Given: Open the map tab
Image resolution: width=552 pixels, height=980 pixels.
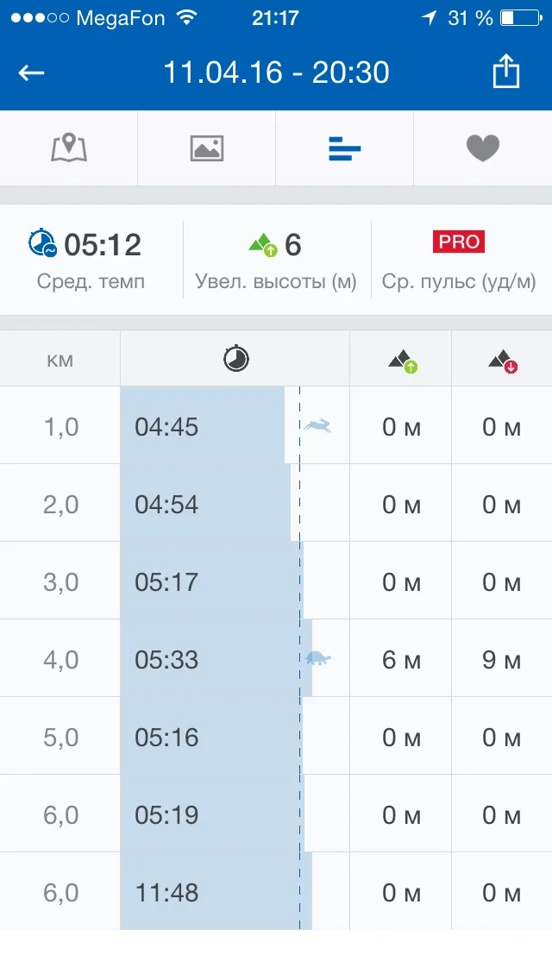Looking at the screenshot, I should click(69, 148).
